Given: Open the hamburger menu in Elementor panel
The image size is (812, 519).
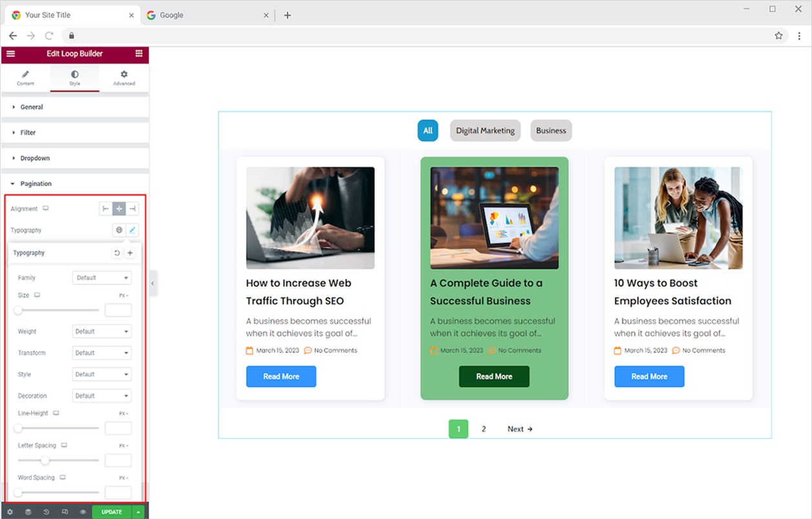Looking at the screenshot, I should coord(10,54).
